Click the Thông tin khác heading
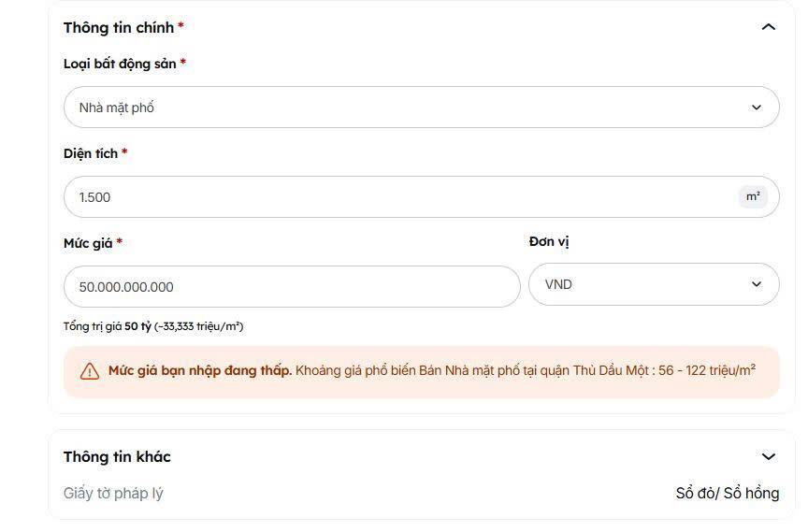The image size is (808, 532). 117,456
